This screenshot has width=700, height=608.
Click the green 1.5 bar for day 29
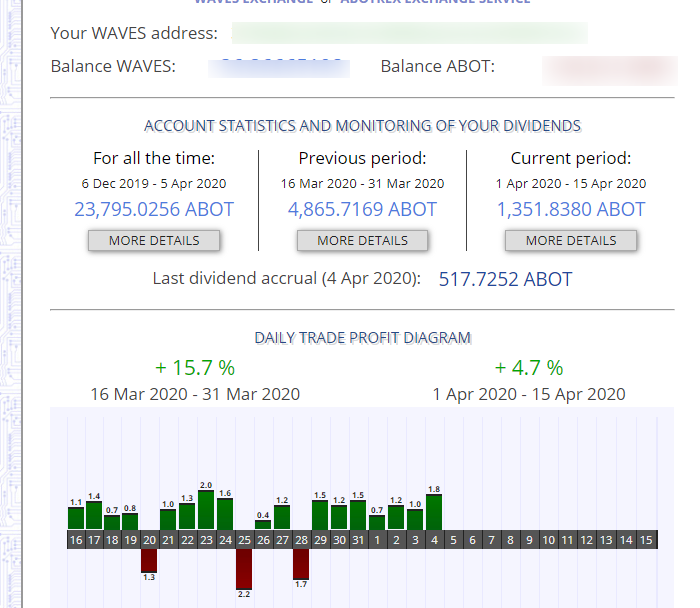tap(320, 516)
